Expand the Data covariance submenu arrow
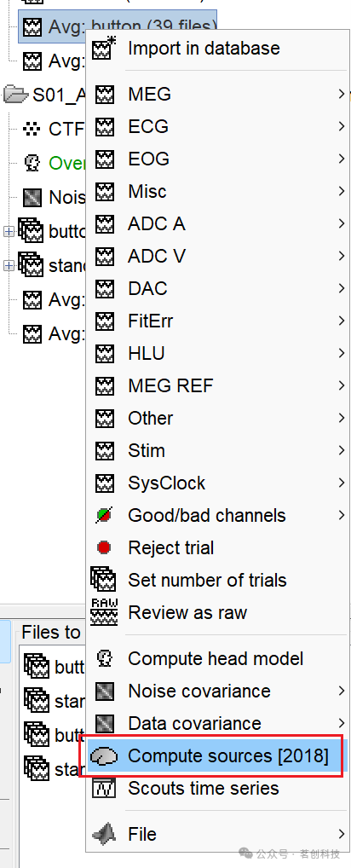 pyautogui.click(x=342, y=723)
